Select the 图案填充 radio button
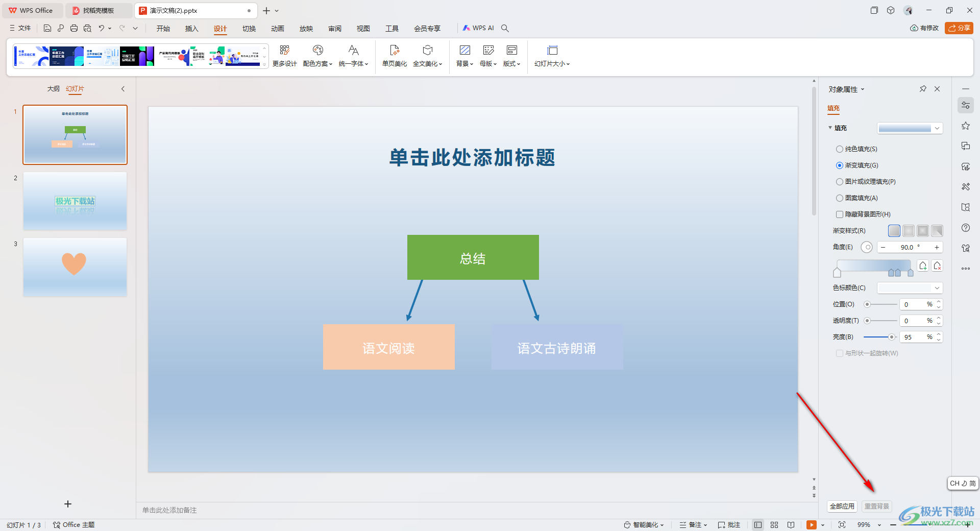The height and width of the screenshot is (531, 980). pos(840,198)
